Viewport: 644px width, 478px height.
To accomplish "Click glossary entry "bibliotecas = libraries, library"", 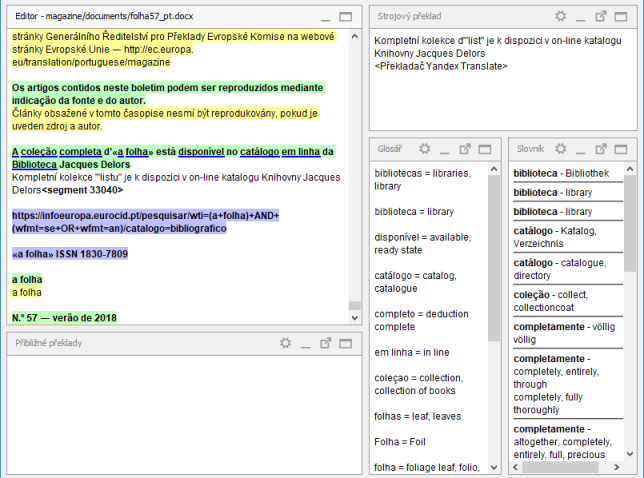I will tap(423, 179).
